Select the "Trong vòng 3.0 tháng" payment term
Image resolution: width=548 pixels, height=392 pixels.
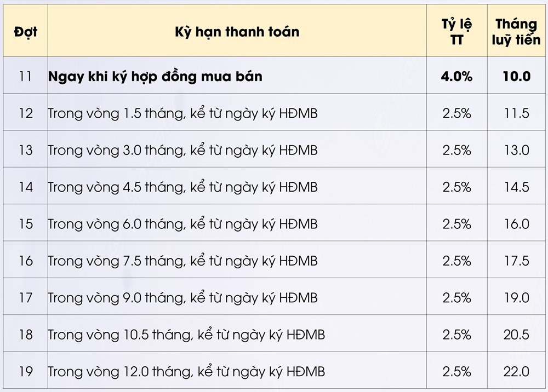[182, 150]
